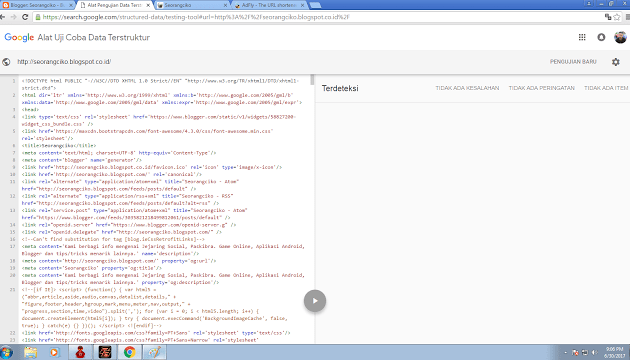Image resolution: width=630 pixels, height=360 pixels.
Task: Close the AdFly tab
Action: pos(302,5)
